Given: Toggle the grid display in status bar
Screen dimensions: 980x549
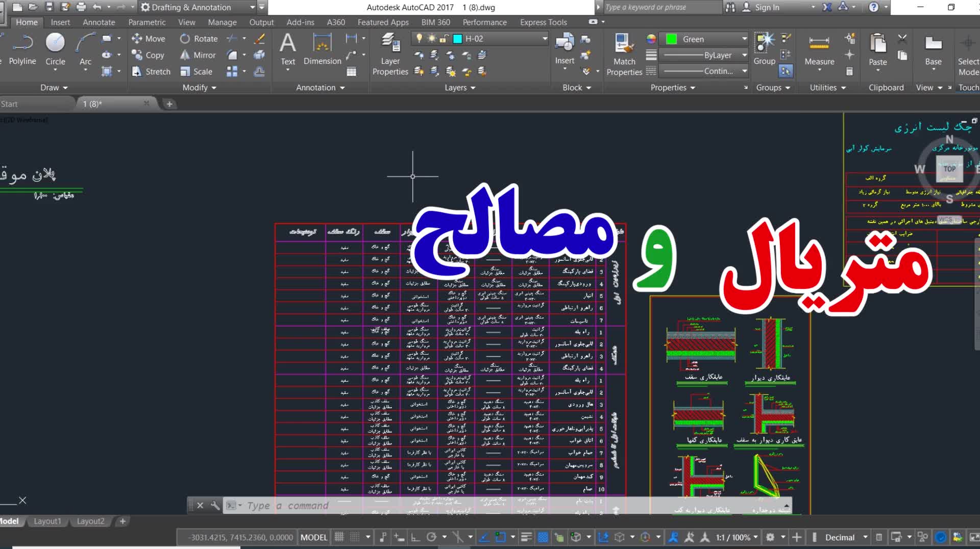Looking at the screenshot, I should coord(339,537).
